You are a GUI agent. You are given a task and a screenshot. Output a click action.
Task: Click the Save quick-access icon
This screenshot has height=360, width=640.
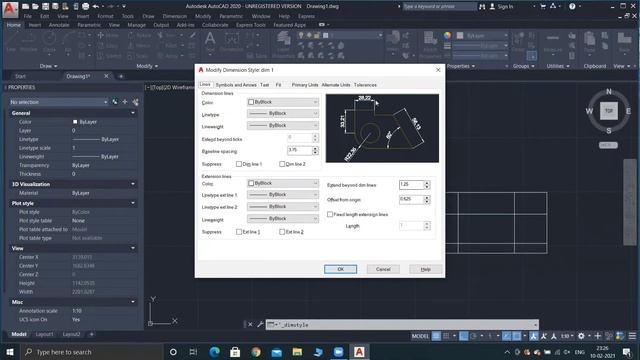coord(45,7)
